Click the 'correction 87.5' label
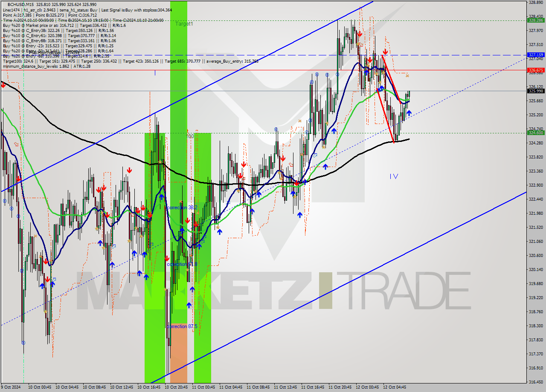Viewport: 546px width, 392px height. coord(182,326)
